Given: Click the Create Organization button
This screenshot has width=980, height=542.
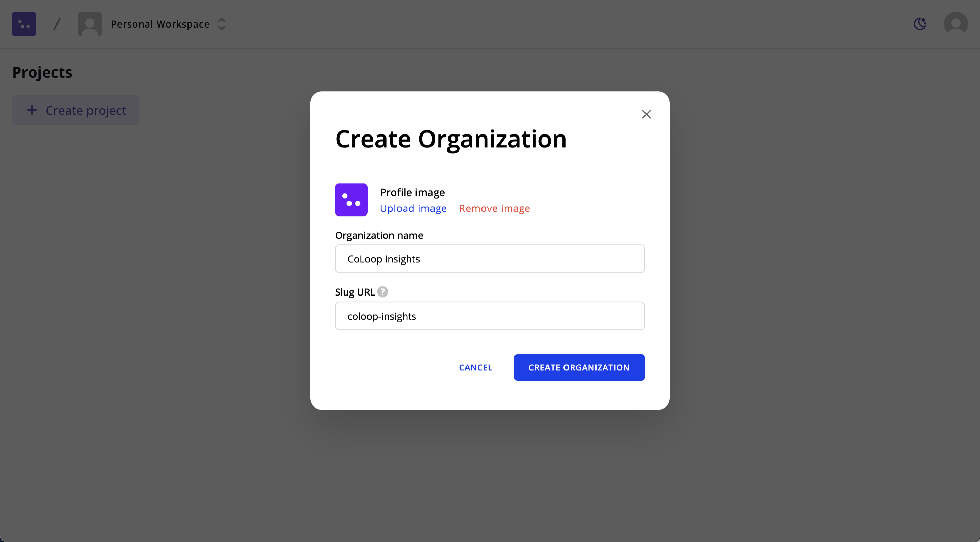Looking at the screenshot, I should pyautogui.click(x=579, y=367).
